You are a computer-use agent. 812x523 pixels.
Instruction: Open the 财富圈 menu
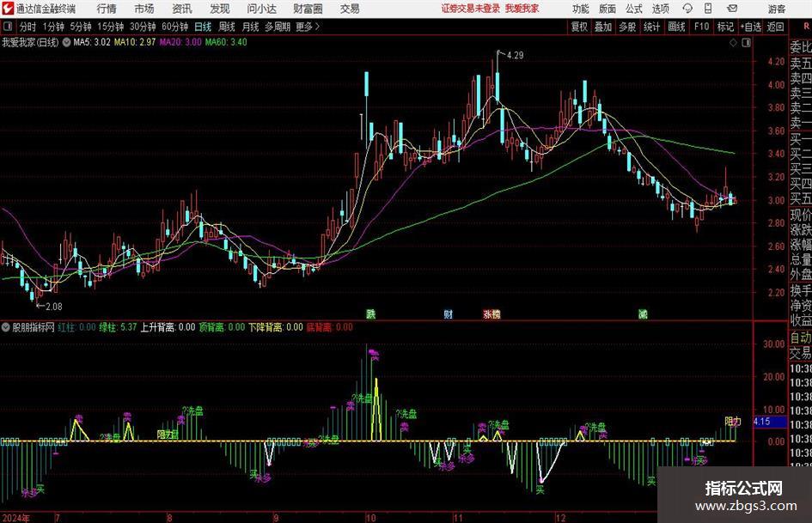coord(308,9)
